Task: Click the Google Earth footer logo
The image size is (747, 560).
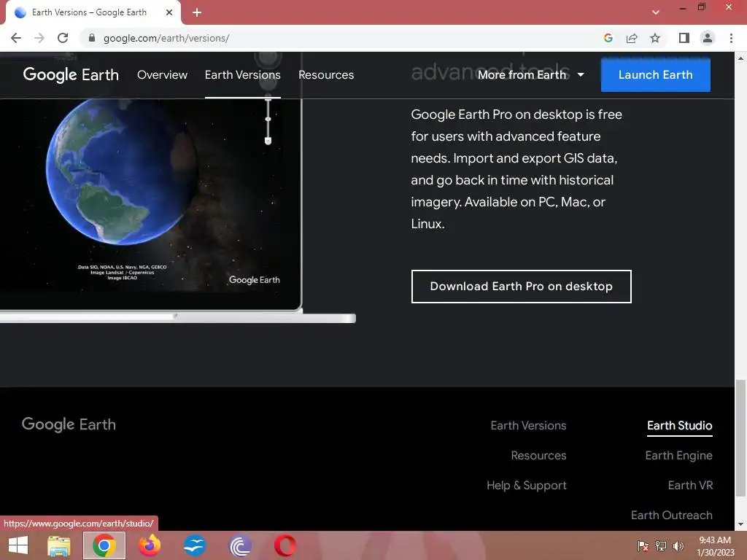Action: point(69,424)
